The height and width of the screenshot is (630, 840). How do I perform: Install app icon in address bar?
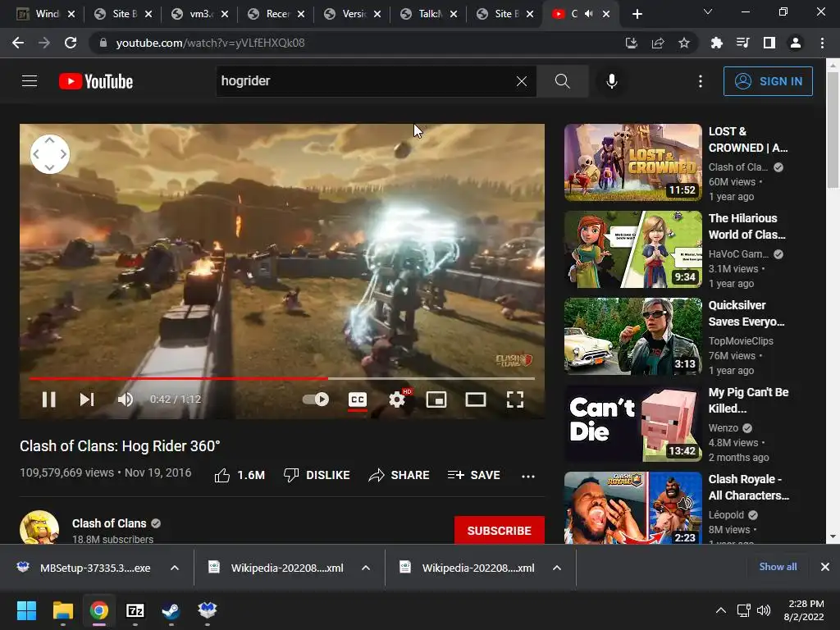[x=632, y=43]
